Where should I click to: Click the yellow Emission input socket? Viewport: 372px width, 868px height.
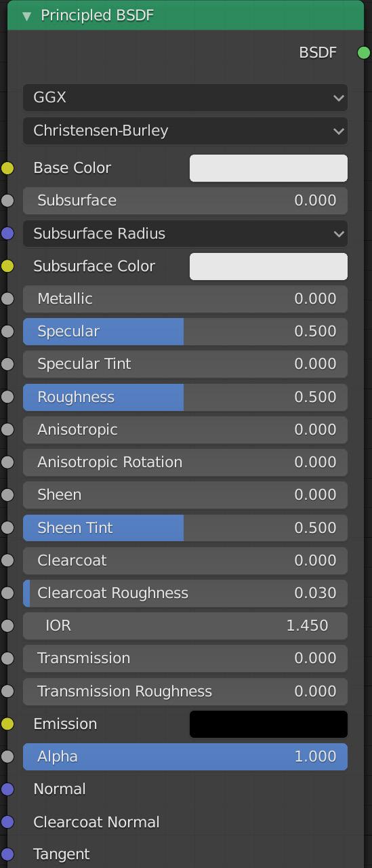(x=7, y=724)
